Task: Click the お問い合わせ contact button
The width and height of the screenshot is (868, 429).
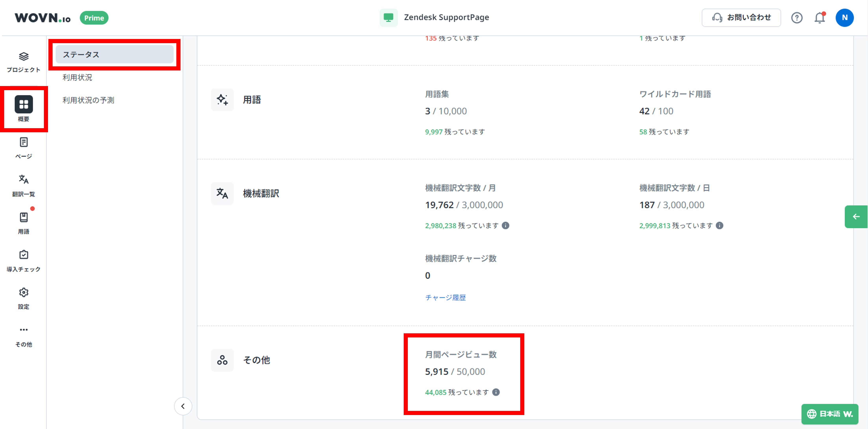Action: point(741,18)
